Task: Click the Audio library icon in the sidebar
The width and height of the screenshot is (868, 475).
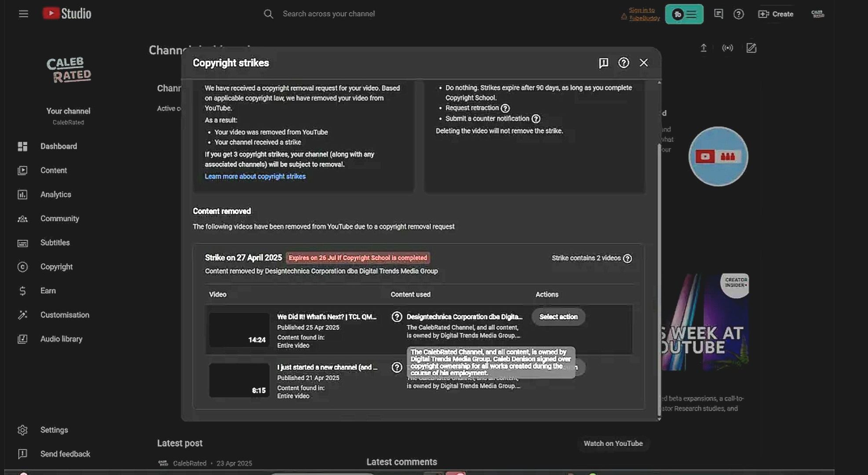Action: point(22,339)
